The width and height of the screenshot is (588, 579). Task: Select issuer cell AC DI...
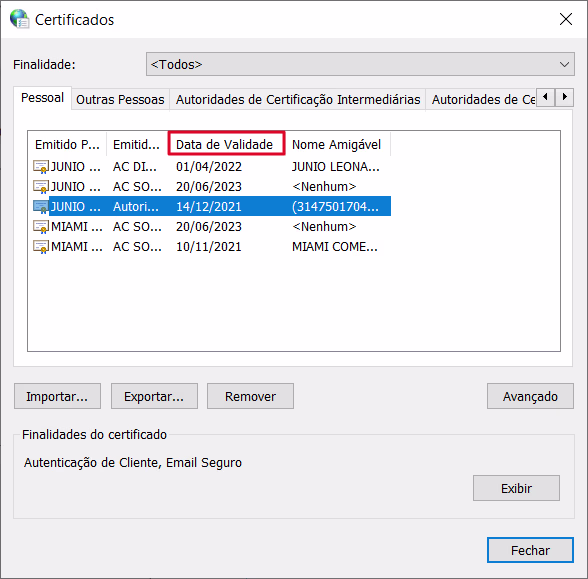click(135, 166)
